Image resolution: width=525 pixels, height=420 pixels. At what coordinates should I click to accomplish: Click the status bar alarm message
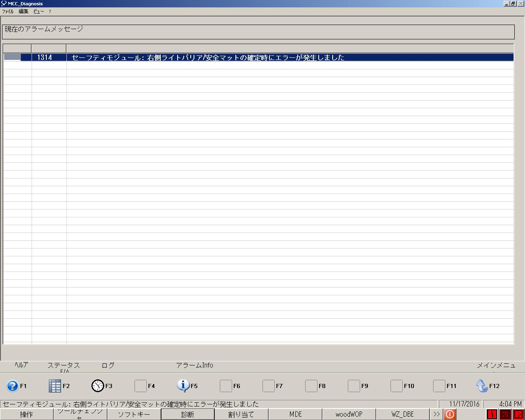pyautogui.click(x=131, y=404)
